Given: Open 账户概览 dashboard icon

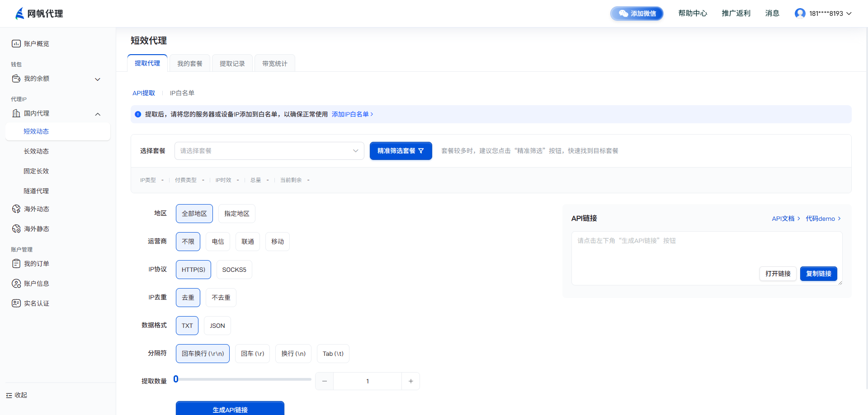Looking at the screenshot, I should coord(16,44).
